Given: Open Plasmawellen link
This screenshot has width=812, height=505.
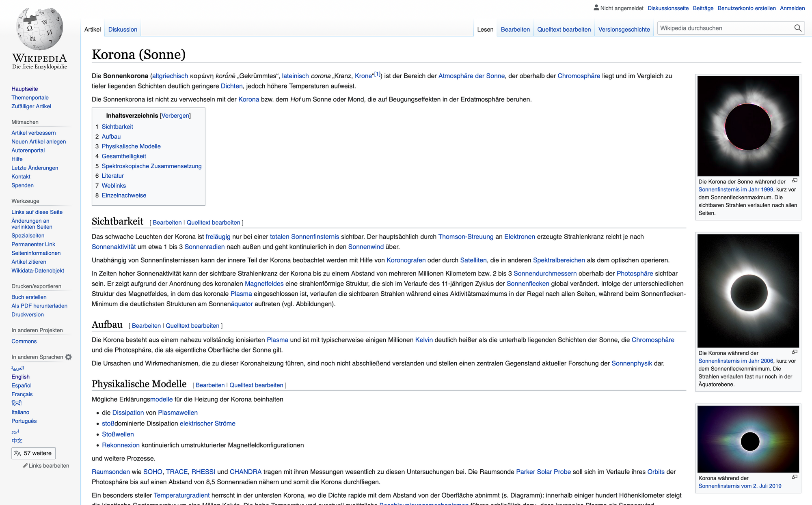Looking at the screenshot, I should click(x=178, y=413).
